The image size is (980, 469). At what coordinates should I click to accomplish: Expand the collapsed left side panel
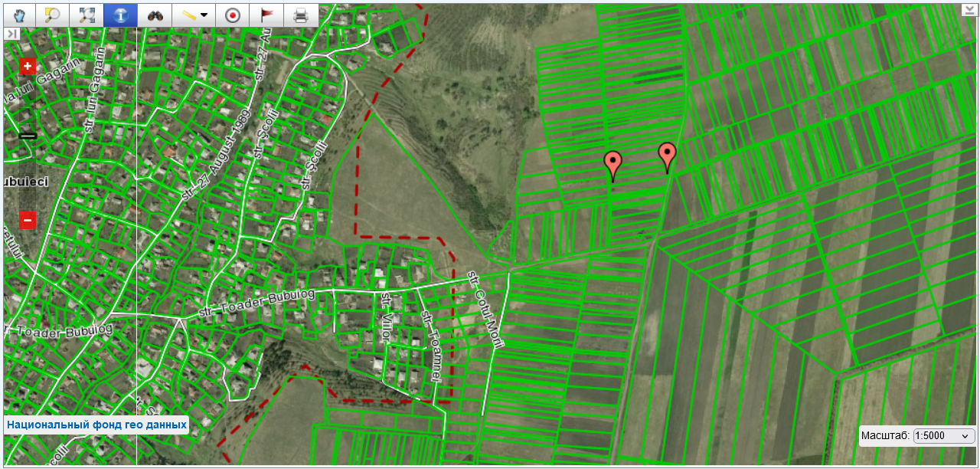coord(11,34)
